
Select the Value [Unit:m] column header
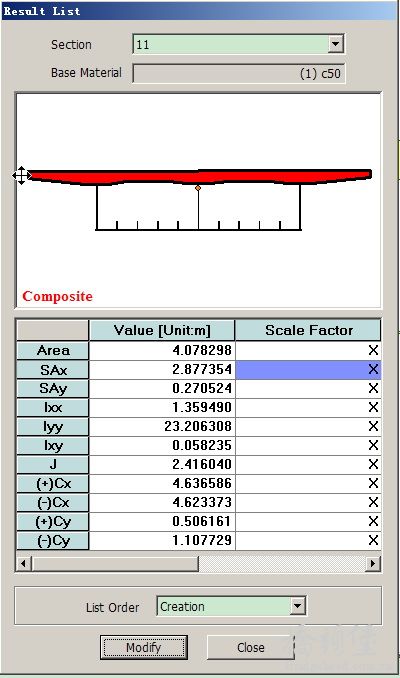coord(162,330)
